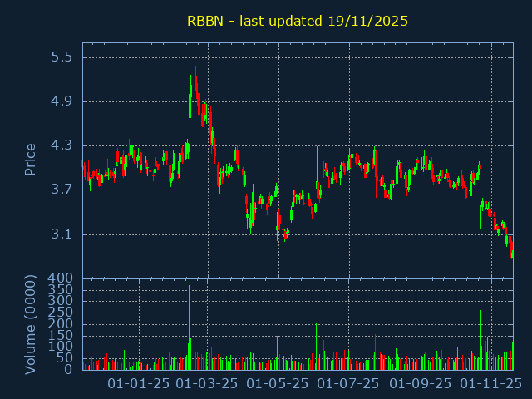This screenshot has height=399, width=532.
Task: Click the last candlestick at the chart's right edge
Action: [x=512, y=248]
